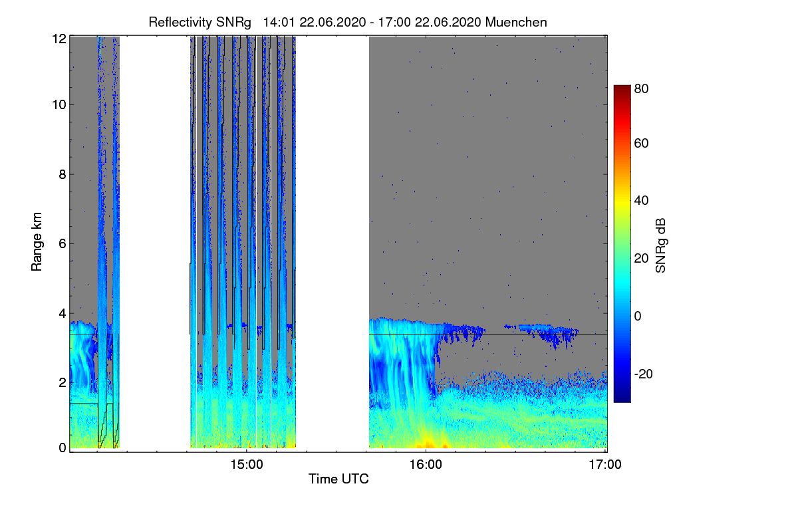Click the plot title 'Reflectivity SNRg'
Viewport: 798px width, 532px height.
click(200, 22)
